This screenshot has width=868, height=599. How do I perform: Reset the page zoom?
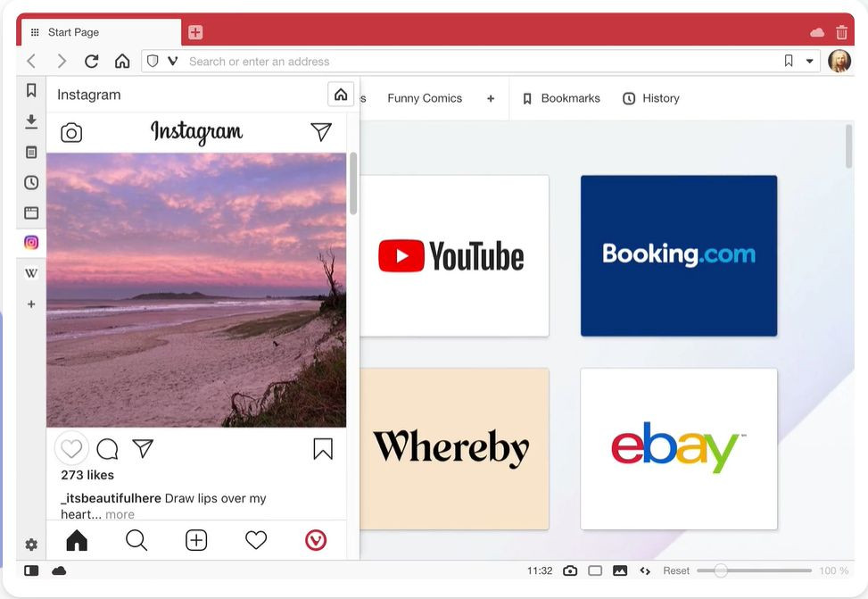point(676,570)
